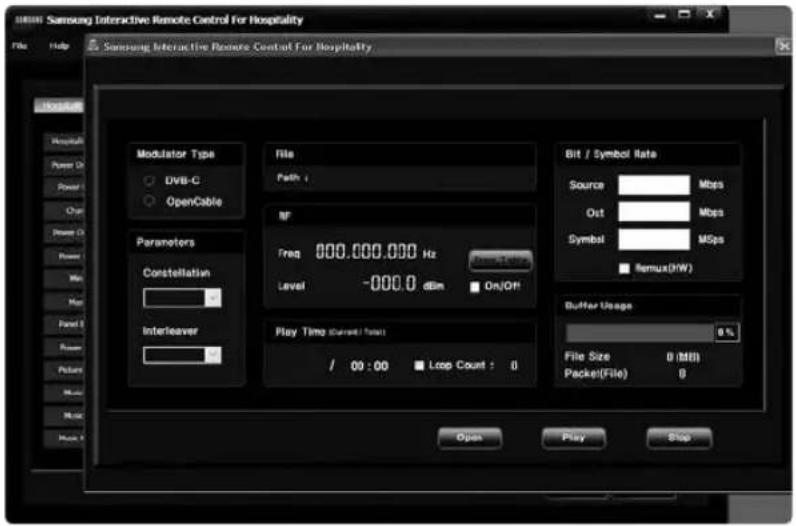
Task: Click the Buffer Usage progress bar
Action: pos(640,333)
